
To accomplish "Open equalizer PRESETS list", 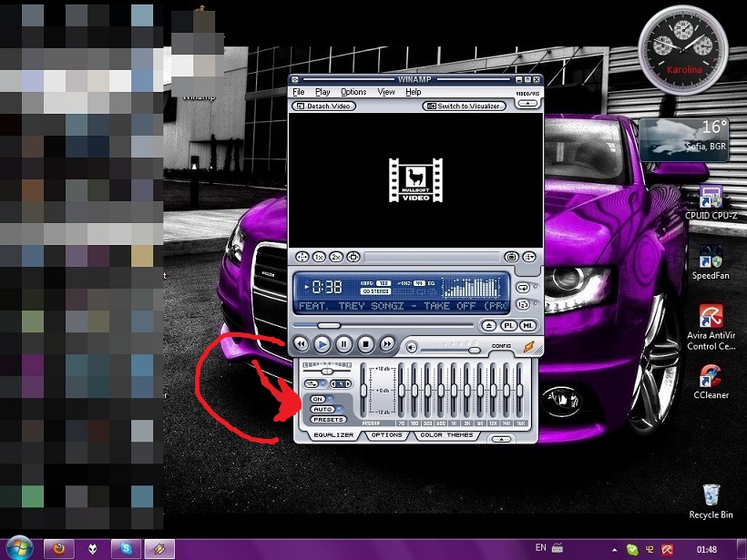I will click(328, 420).
